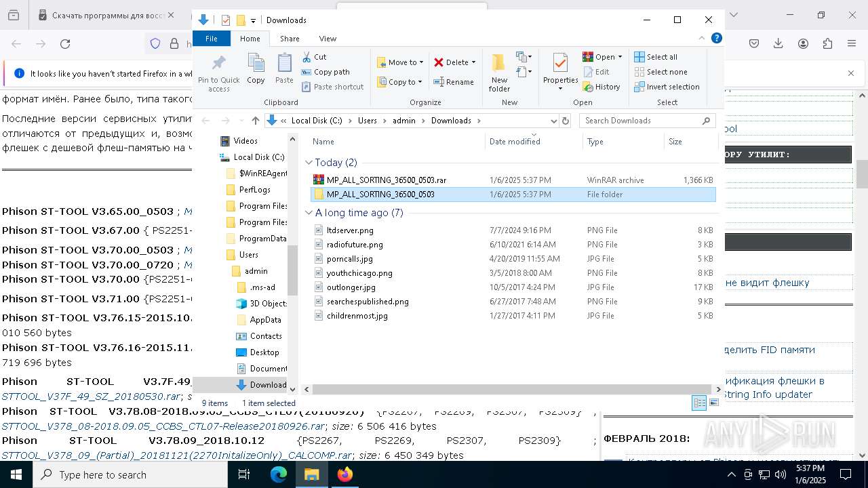Click Invert selection in ribbon
The image size is (868, 488).
click(667, 87)
